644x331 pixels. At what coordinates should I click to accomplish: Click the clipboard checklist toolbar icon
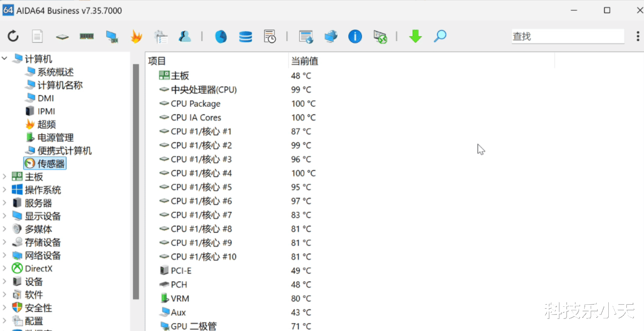(160, 36)
